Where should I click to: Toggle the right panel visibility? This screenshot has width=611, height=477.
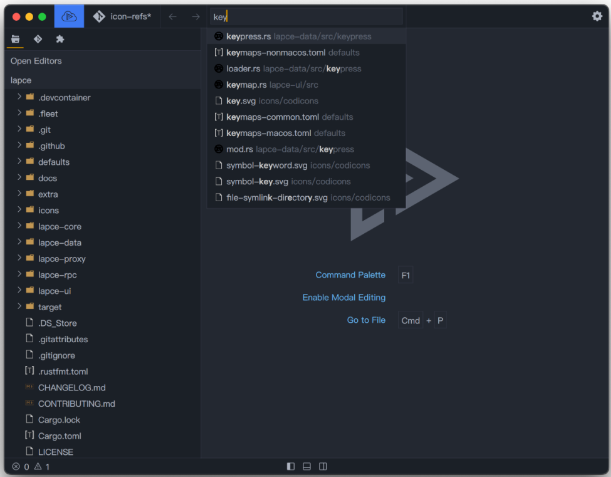[x=323, y=466]
